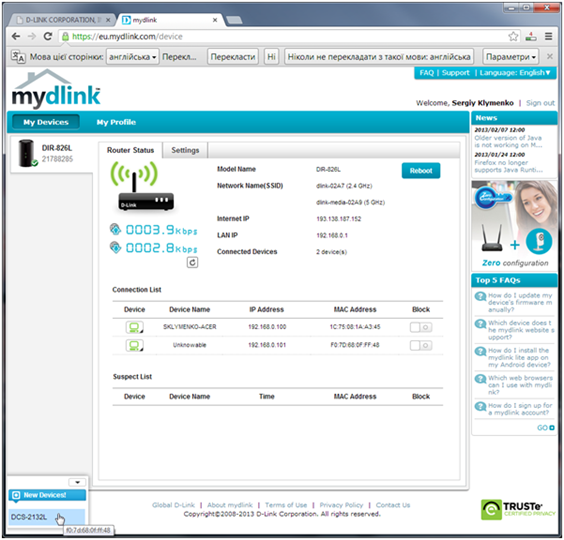Open the Contact Us footer link
This screenshot has height=540, width=564.
pyautogui.click(x=393, y=505)
